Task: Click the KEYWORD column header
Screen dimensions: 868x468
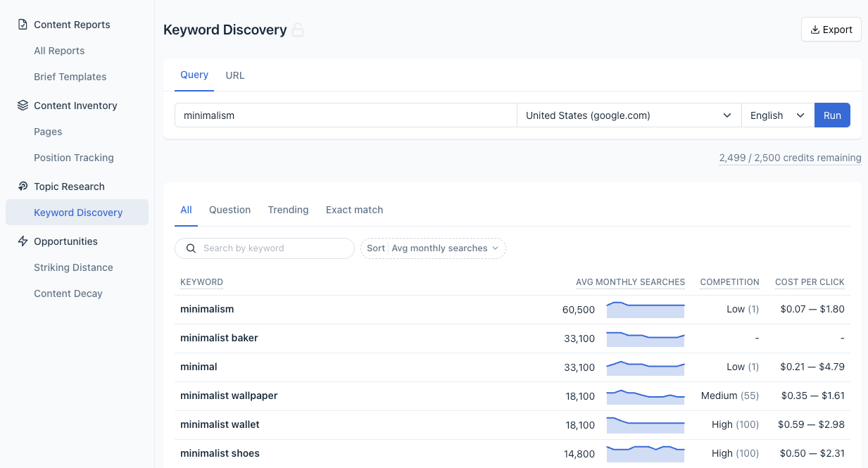Action: [x=201, y=282]
